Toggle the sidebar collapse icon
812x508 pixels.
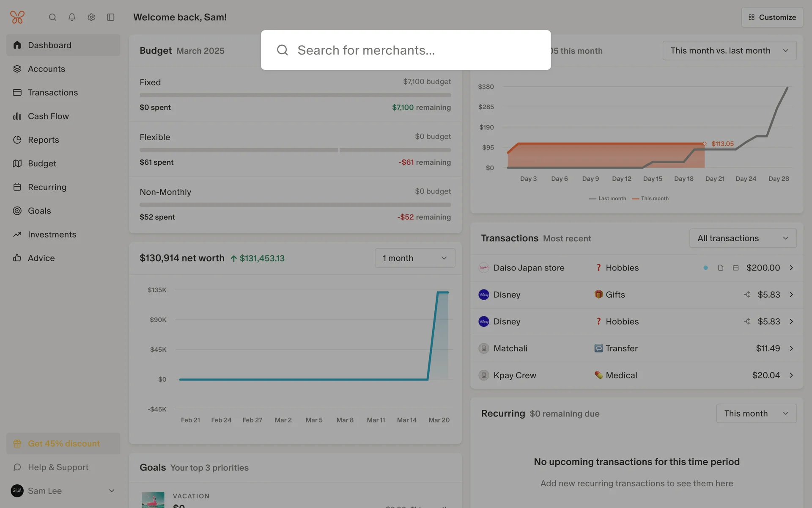click(x=111, y=17)
